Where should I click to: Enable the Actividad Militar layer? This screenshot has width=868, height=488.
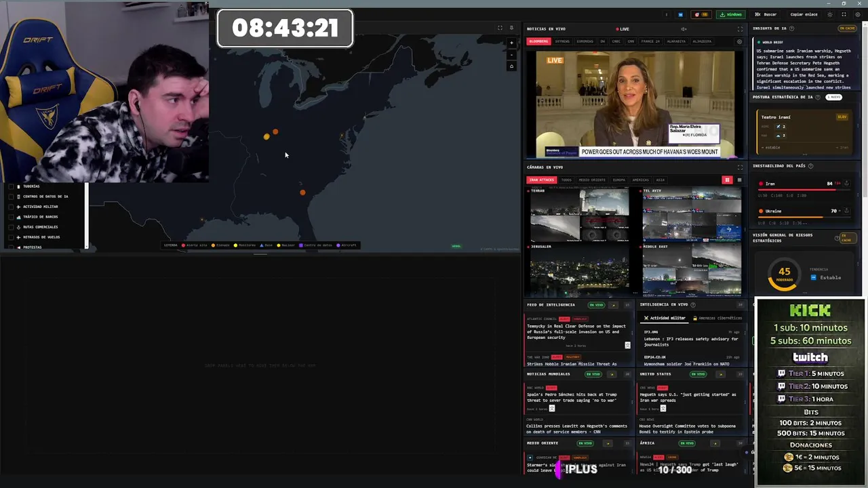[x=11, y=207]
